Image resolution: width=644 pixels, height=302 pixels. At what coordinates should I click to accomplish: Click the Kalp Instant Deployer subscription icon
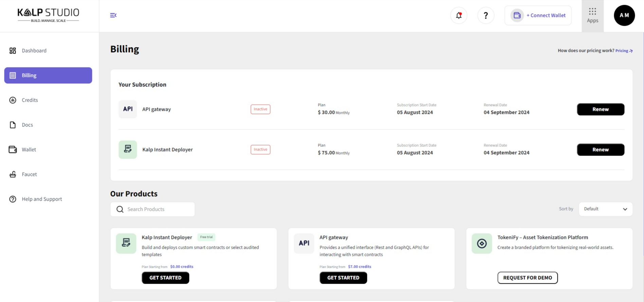click(x=128, y=149)
